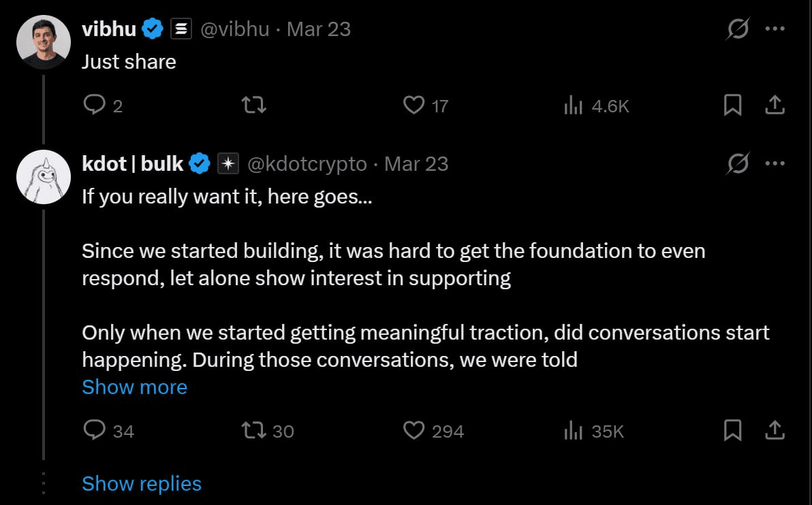This screenshot has height=505, width=812.
Task: Share vibhu's tweet via share icon
Action: [x=775, y=105]
